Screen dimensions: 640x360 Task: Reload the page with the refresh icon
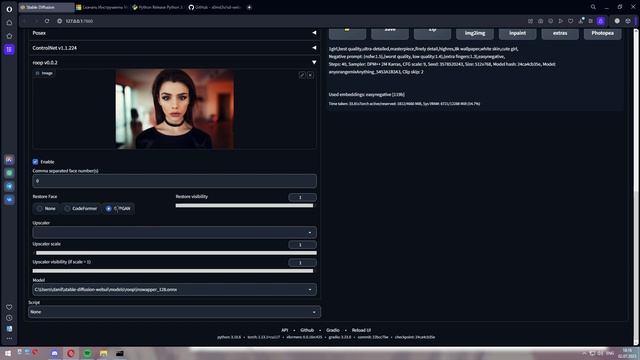[x=47, y=21]
